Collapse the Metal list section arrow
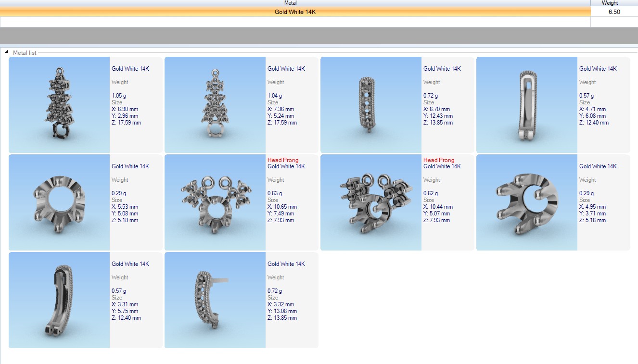The width and height of the screenshot is (638, 364). [6, 52]
